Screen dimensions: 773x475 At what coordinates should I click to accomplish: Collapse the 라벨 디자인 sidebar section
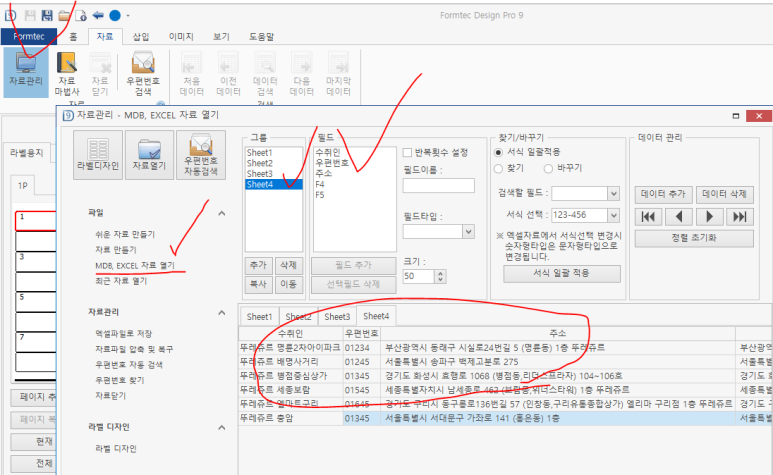pos(222,428)
